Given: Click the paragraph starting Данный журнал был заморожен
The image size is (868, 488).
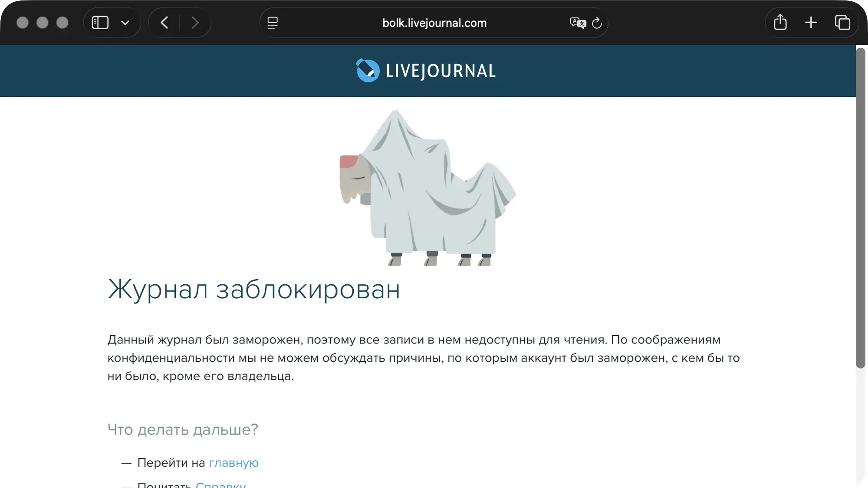Looking at the screenshot, I should click(424, 358).
